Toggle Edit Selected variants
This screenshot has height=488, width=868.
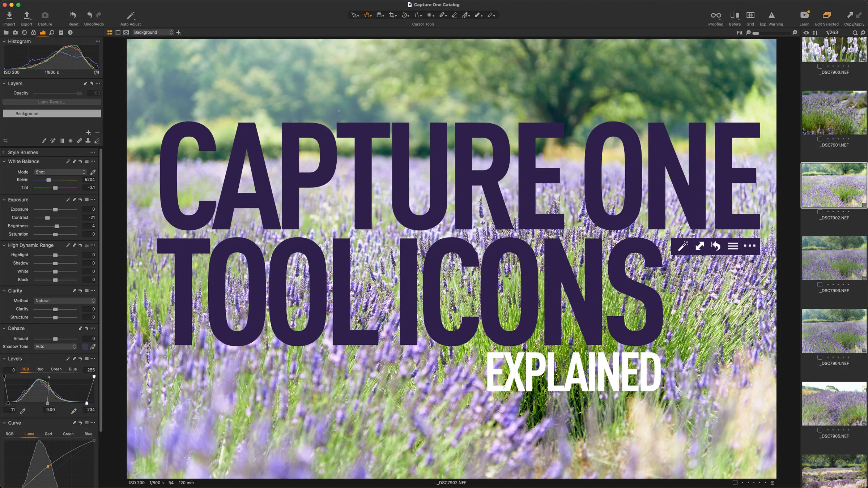(826, 15)
